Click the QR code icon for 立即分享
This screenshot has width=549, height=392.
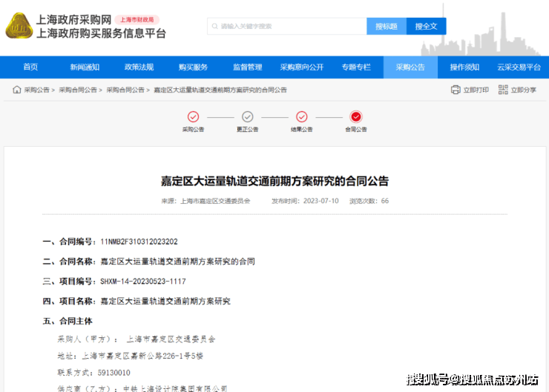click(x=503, y=90)
